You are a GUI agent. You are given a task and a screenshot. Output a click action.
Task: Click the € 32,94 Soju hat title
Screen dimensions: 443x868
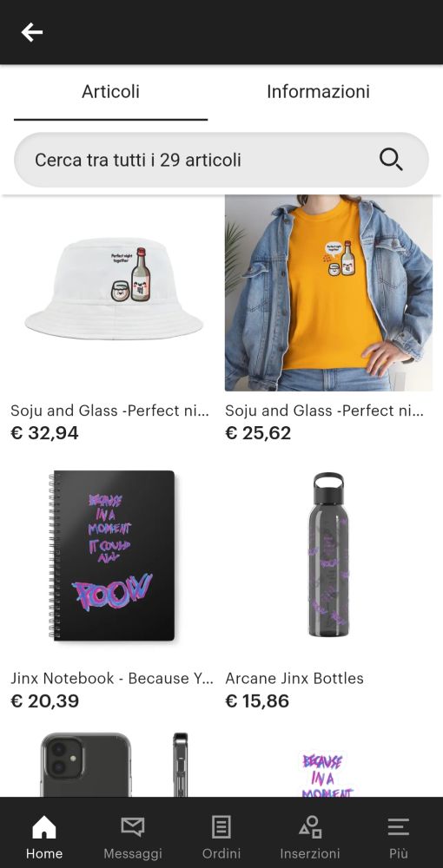[x=109, y=411]
